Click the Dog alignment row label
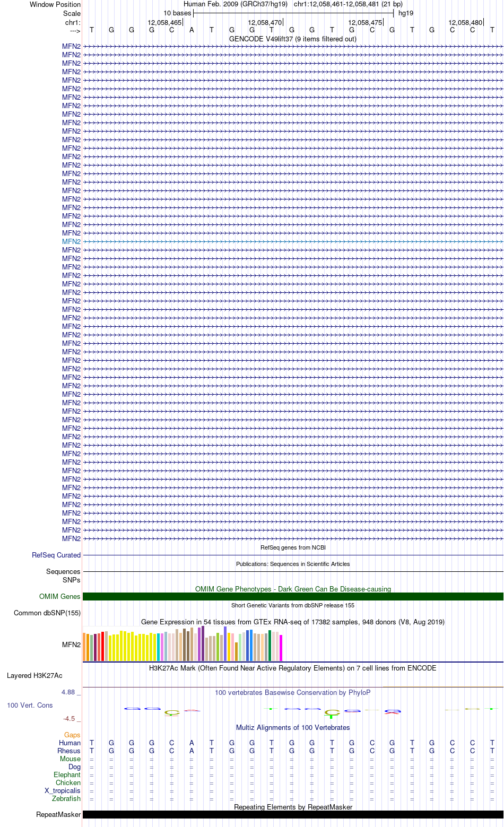The image size is (504, 827). 75,767
